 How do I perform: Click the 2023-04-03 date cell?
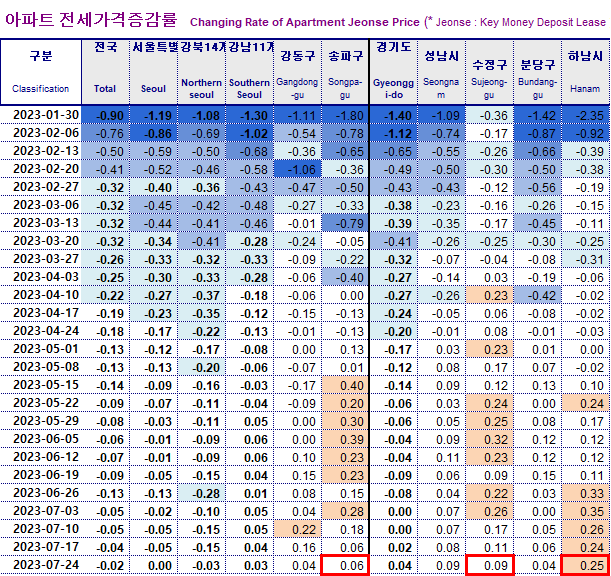pos(41,277)
